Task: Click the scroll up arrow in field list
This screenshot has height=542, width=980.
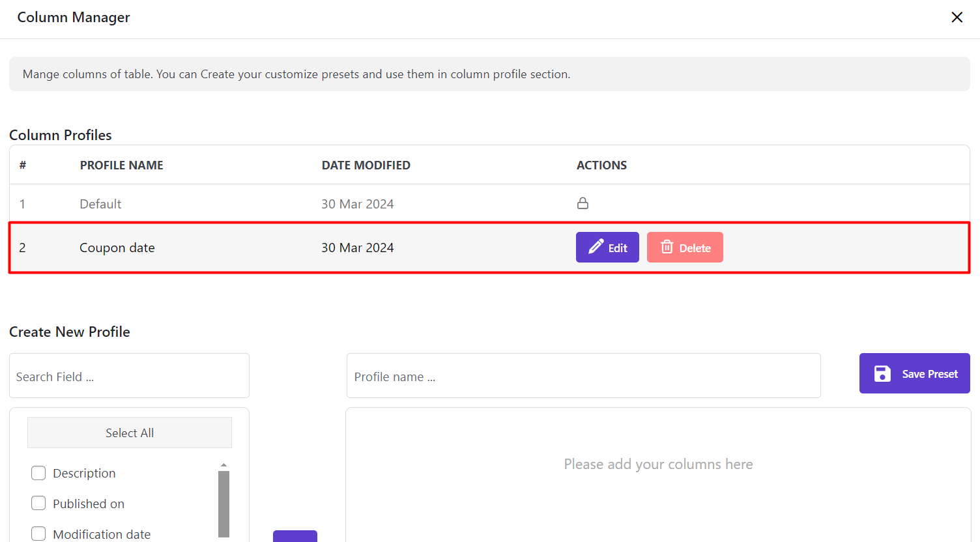Action: [223, 465]
